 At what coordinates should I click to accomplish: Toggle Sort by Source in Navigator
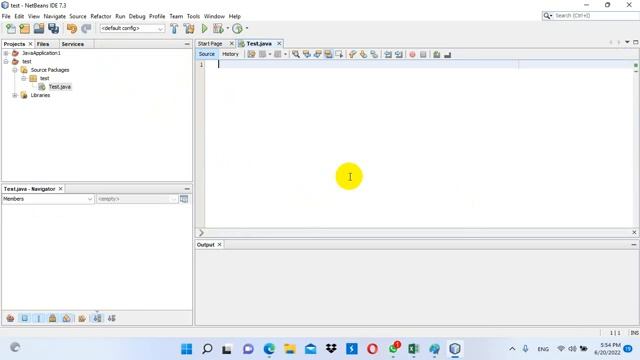click(x=111, y=318)
